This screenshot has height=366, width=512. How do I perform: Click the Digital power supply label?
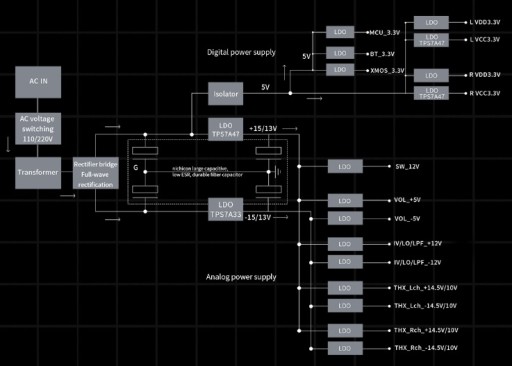pyautogui.click(x=241, y=52)
